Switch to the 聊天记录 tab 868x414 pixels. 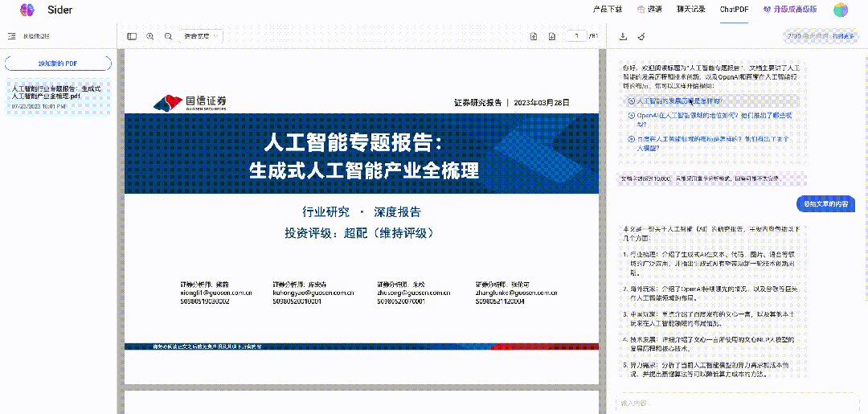tap(690, 10)
